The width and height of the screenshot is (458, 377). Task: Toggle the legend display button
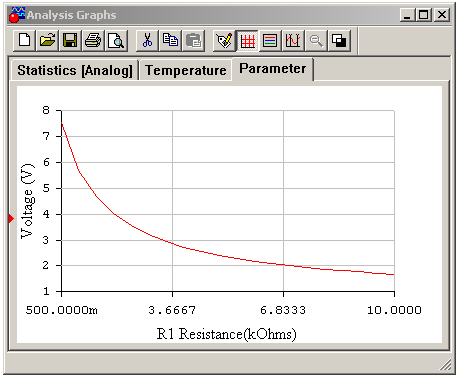pos(270,41)
